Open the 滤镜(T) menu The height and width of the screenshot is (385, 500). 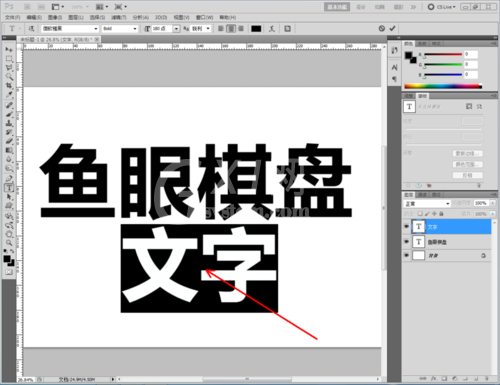tap(119, 17)
